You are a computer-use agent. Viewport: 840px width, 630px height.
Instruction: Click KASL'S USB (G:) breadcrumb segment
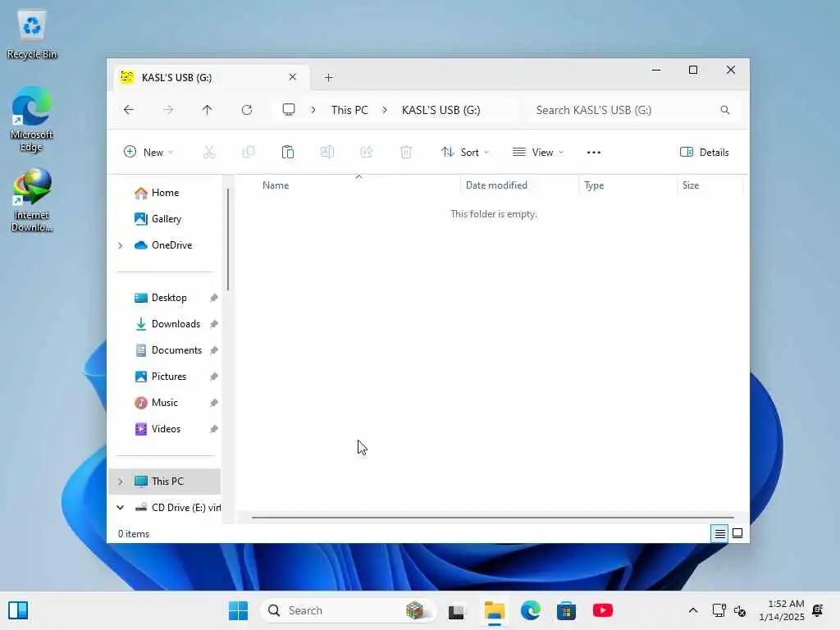click(x=441, y=110)
